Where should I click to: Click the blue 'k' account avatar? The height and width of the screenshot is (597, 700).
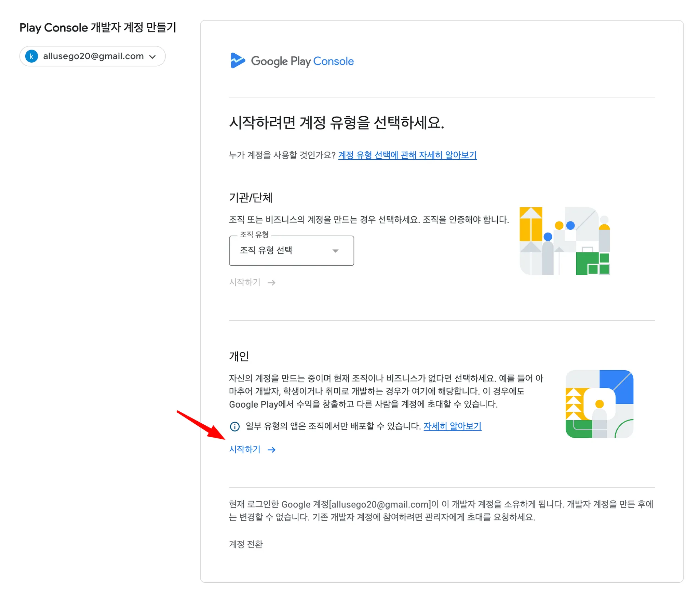[x=31, y=56]
